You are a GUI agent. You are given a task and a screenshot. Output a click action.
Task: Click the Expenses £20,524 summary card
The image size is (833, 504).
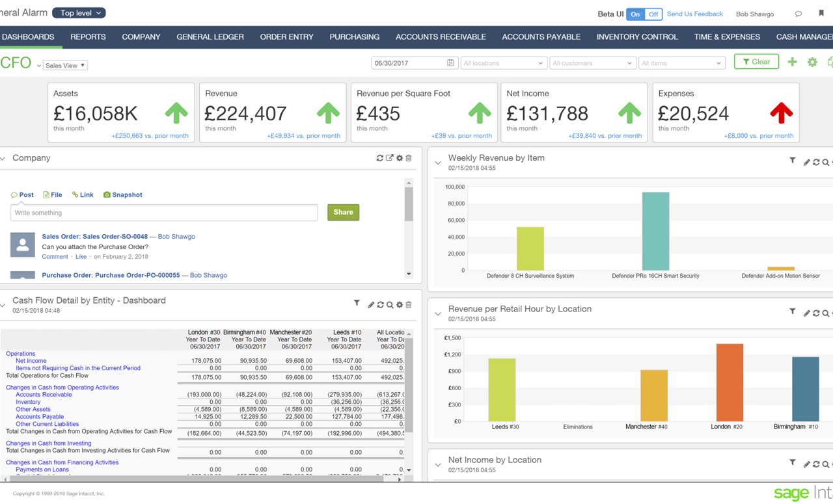(x=726, y=112)
